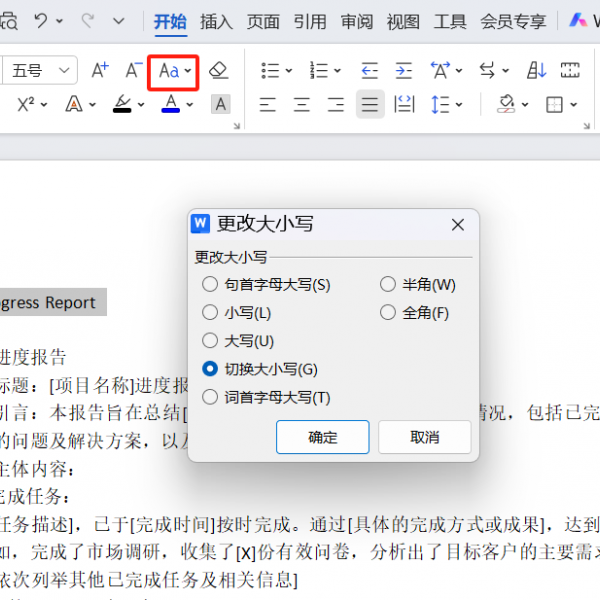Expand the bullet list style dropdown
The height and width of the screenshot is (600, 600).
tap(289, 71)
